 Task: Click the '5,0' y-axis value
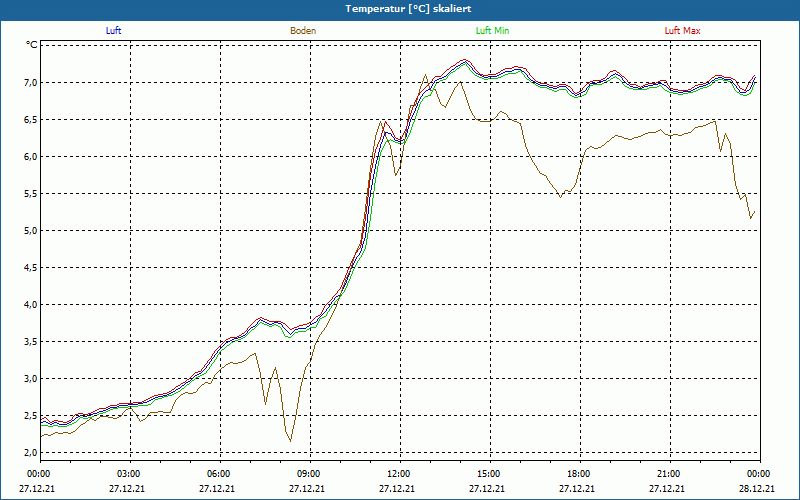pos(31,231)
